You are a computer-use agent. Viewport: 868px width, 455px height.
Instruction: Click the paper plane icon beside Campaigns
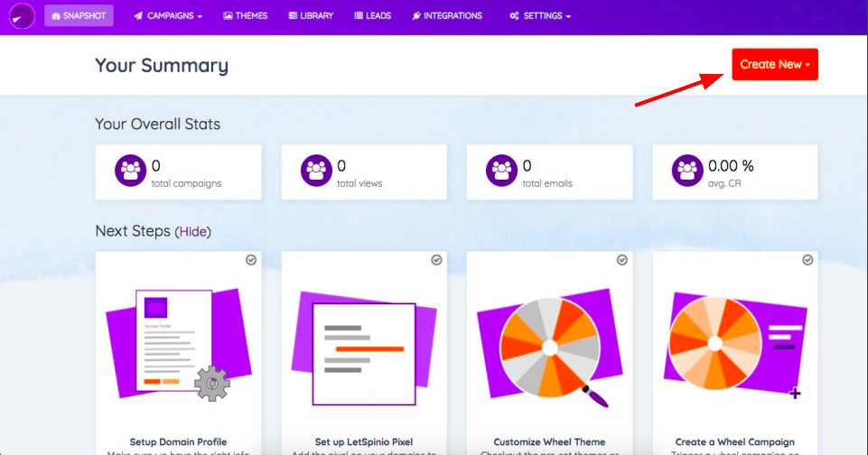[138, 16]
